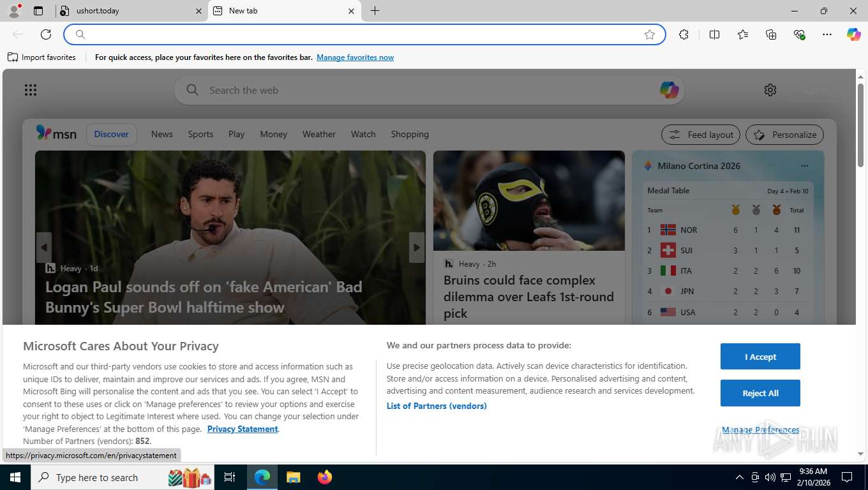Open Manage Preferences link

760,429
